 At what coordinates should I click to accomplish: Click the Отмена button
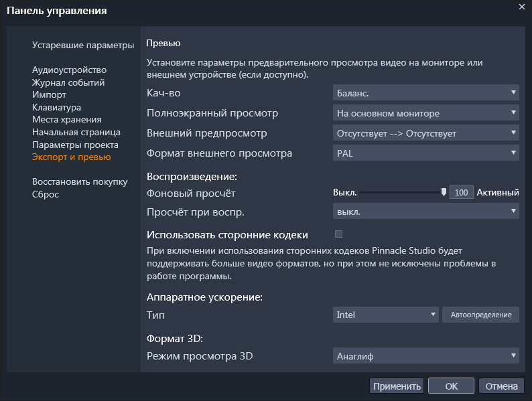click(x=502, y=386)
